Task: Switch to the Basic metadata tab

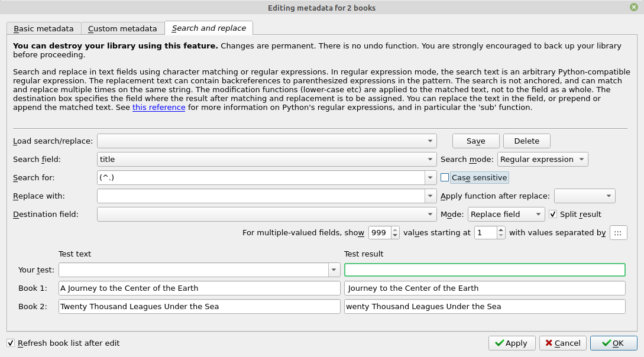Action: [x=44, y=28]
